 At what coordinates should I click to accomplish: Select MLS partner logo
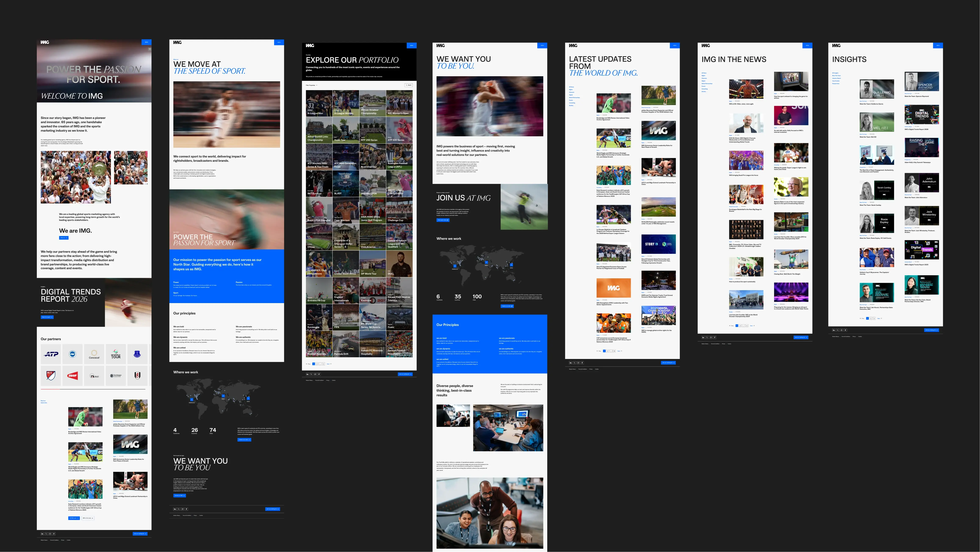tap(51, 376)
